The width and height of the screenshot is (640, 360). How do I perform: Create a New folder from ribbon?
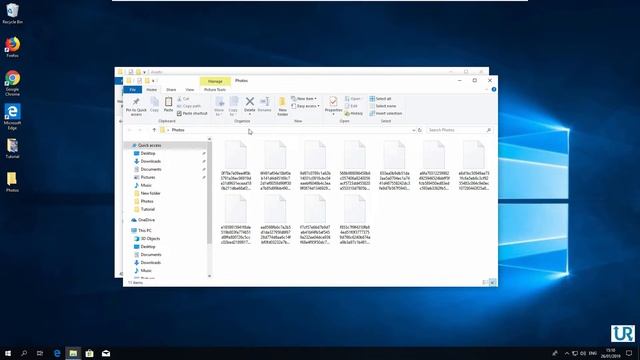(282, 107)
